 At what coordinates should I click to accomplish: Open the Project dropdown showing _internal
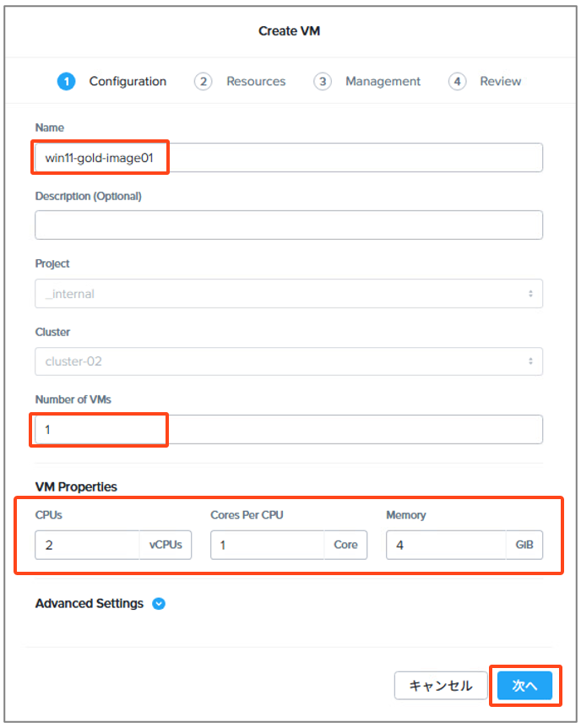289,293
